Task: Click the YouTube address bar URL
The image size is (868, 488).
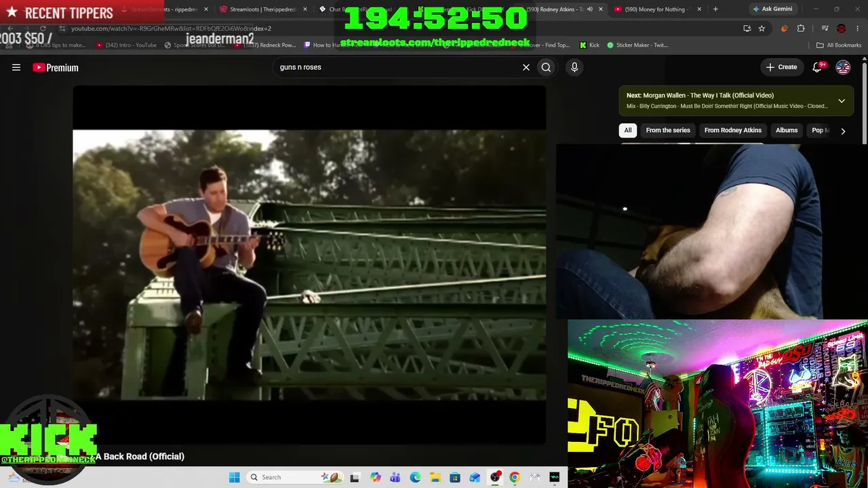Action: click(171, 28)
